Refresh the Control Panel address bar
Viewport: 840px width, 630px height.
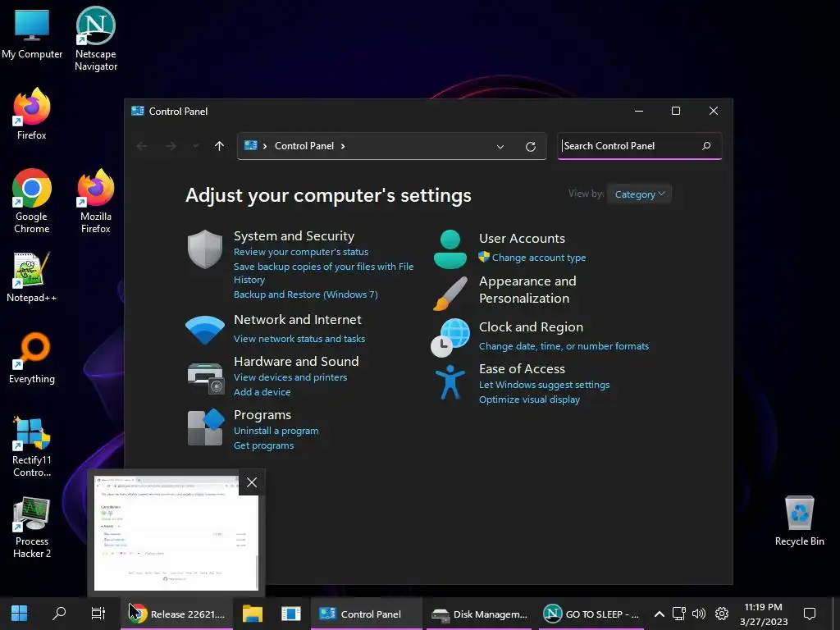point(531,146)
